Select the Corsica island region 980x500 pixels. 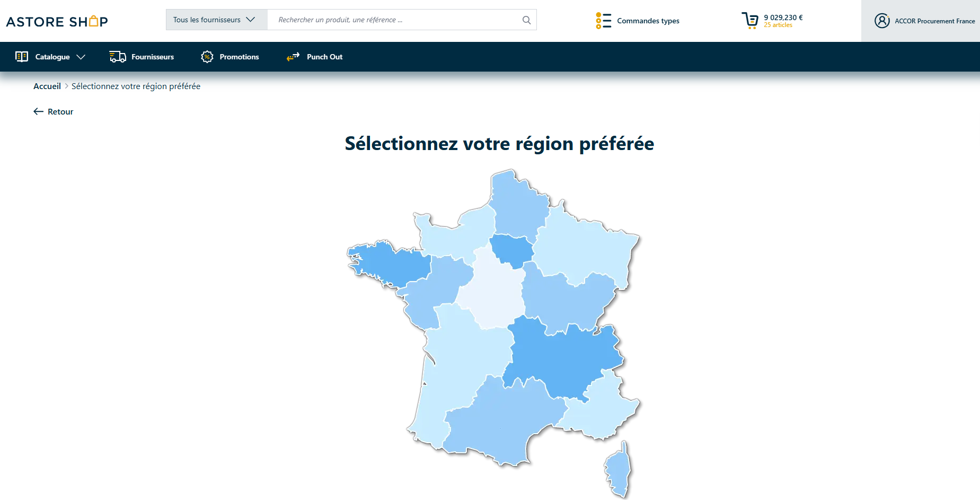[619, 470]
